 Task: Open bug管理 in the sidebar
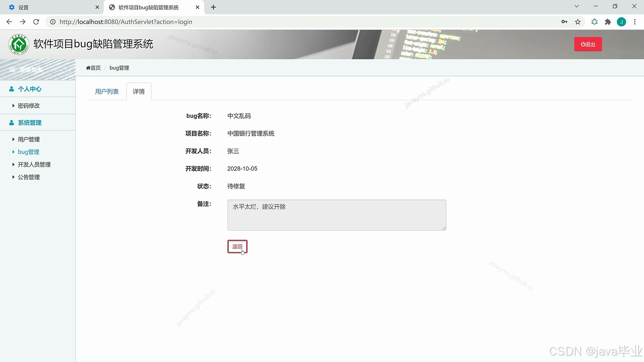click(x=29, y=152)
